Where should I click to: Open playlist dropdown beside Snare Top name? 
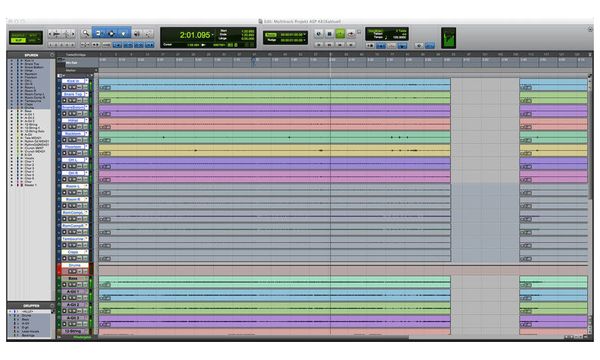point(86,94)
